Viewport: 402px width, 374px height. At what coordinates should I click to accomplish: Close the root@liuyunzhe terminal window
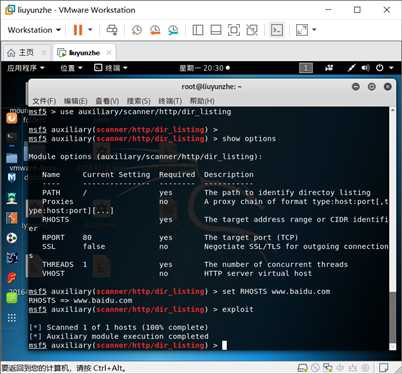click(388, 87)
